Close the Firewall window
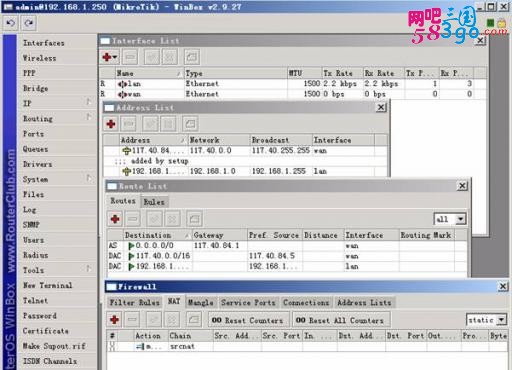 pyautogui.click(x=503, y=286)
